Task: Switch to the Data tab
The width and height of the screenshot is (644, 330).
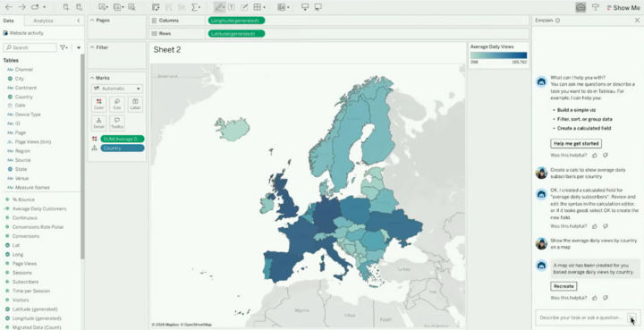Action: pos(8,21)
